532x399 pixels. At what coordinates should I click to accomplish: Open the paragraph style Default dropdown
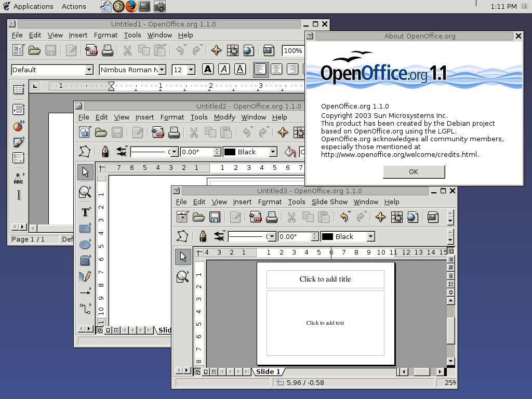pyautogui.click(x=89, y=70)
